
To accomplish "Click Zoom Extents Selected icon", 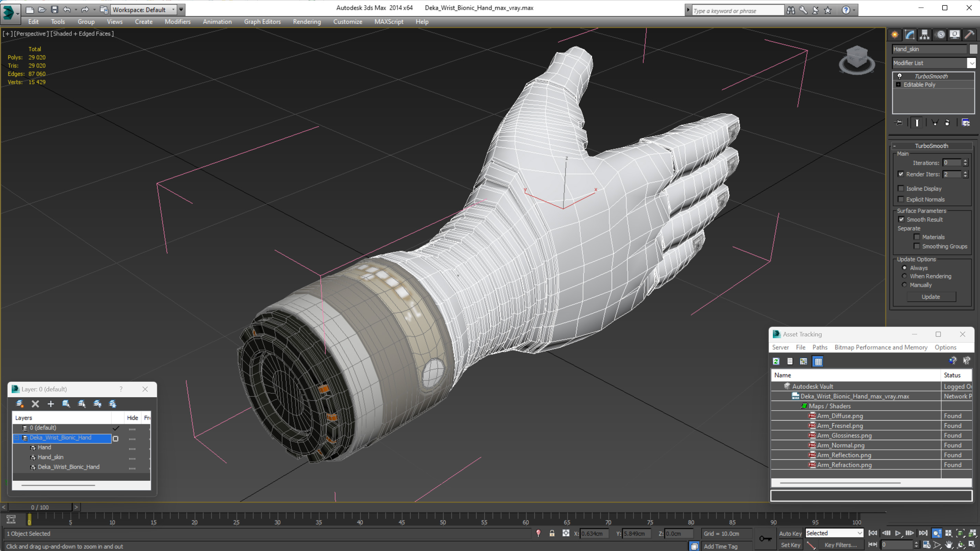I will click(961, 533).
